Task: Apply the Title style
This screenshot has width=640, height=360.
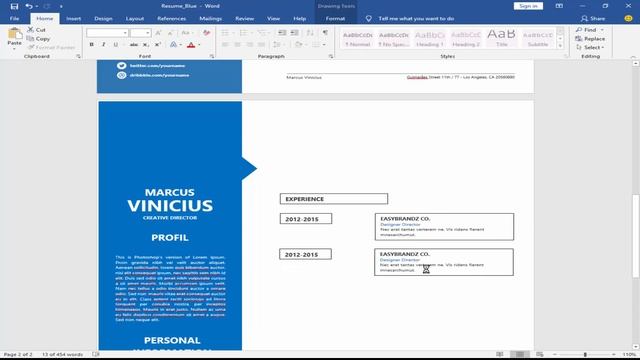Action: pos(502,39)
